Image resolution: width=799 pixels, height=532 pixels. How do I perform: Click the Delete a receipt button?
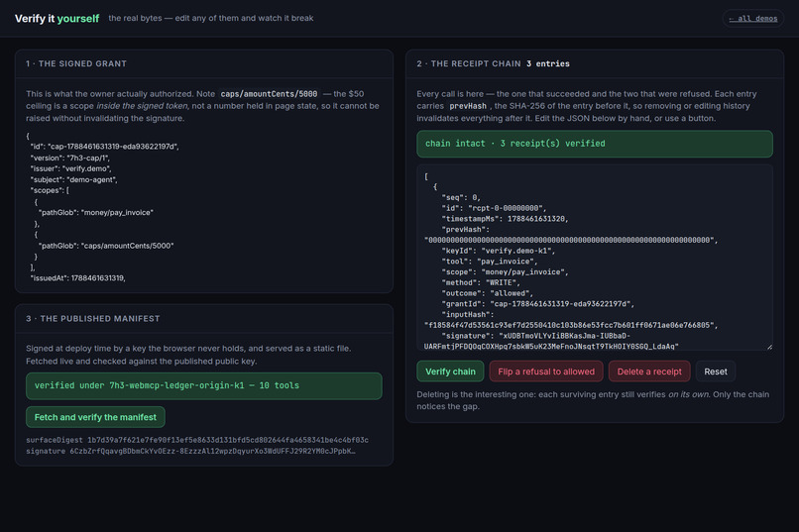tap(649, 372)
